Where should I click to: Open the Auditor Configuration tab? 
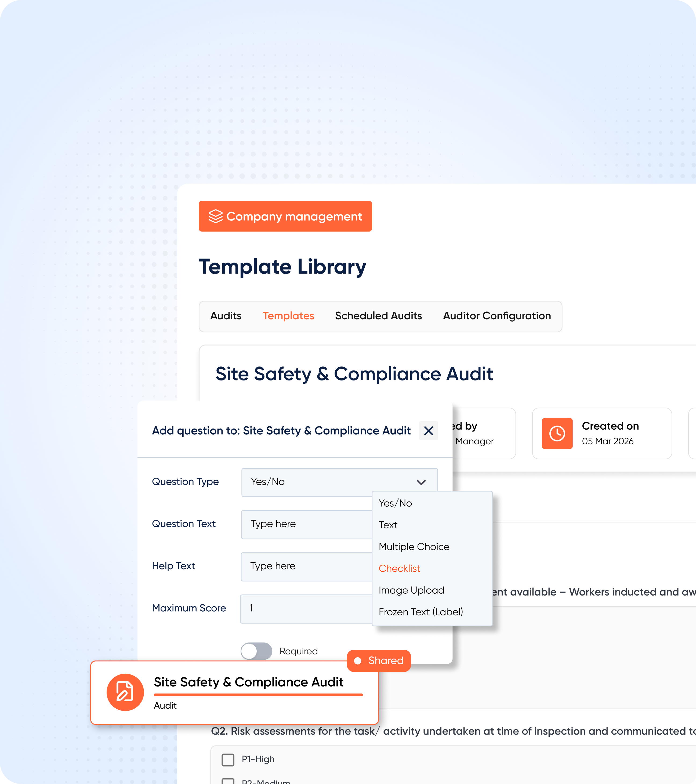[497, 316]
